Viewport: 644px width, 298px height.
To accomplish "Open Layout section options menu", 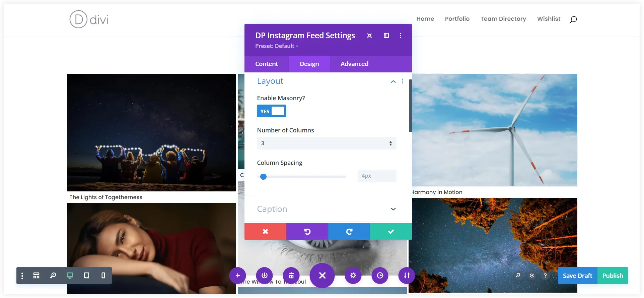I will point(403,81).
